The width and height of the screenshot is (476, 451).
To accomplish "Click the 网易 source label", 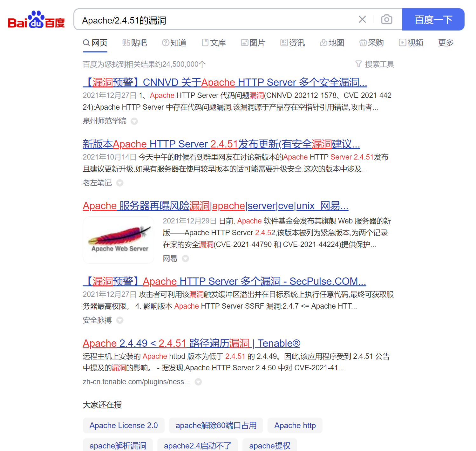I will (170, 259).
